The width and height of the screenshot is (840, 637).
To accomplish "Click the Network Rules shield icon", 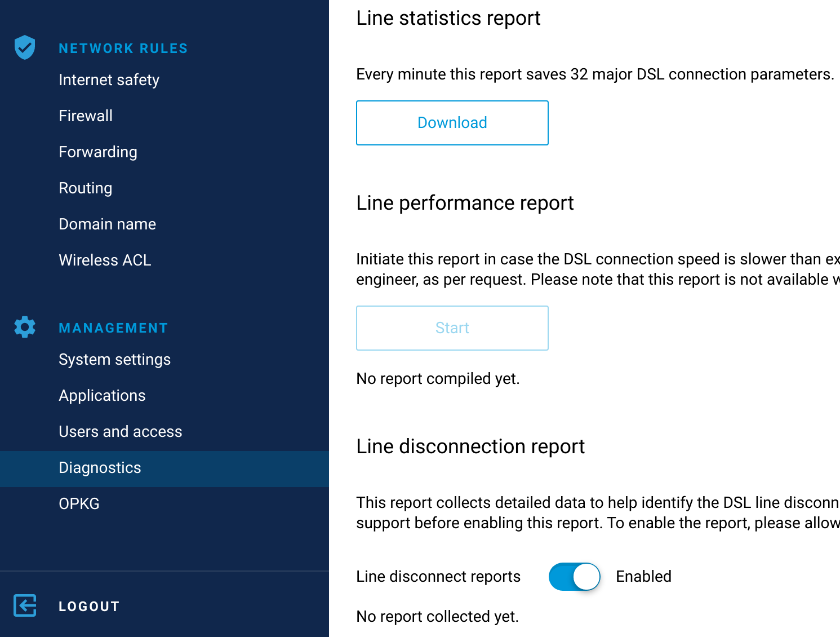I will point(25,47).
